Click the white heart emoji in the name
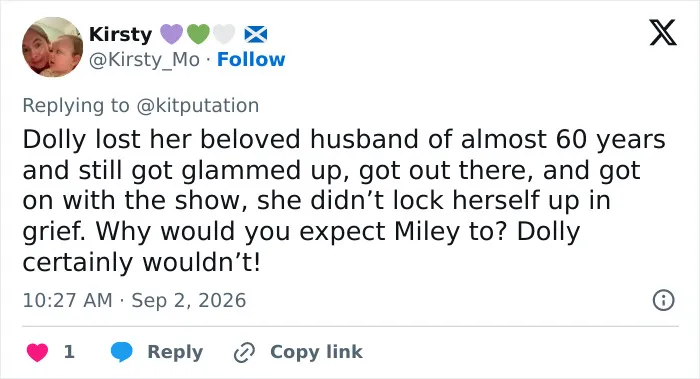This screenshot has height=379, width=700. pos(224,34)
